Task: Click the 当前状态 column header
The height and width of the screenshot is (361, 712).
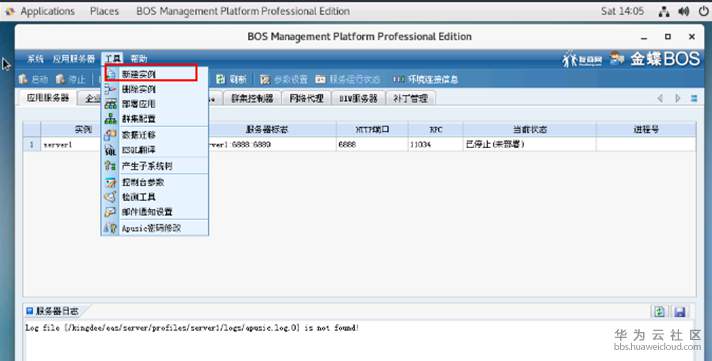Action: tap(529, 129)
